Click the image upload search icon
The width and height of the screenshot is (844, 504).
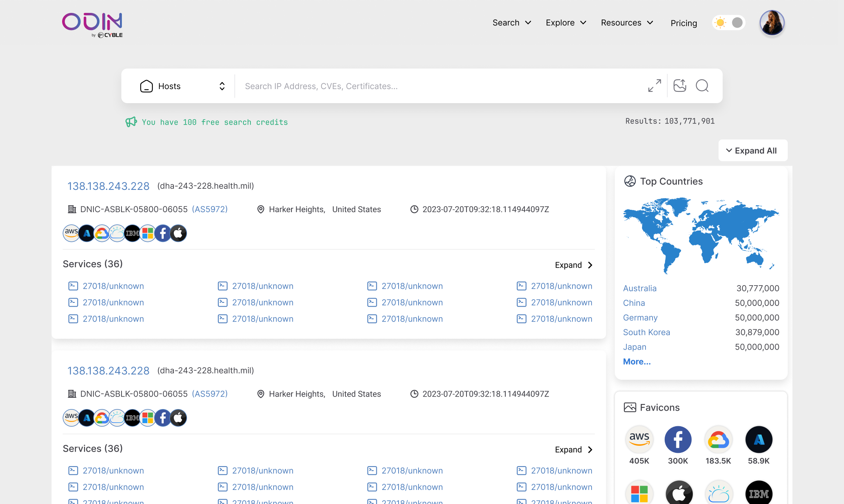(x=680, y=86)
